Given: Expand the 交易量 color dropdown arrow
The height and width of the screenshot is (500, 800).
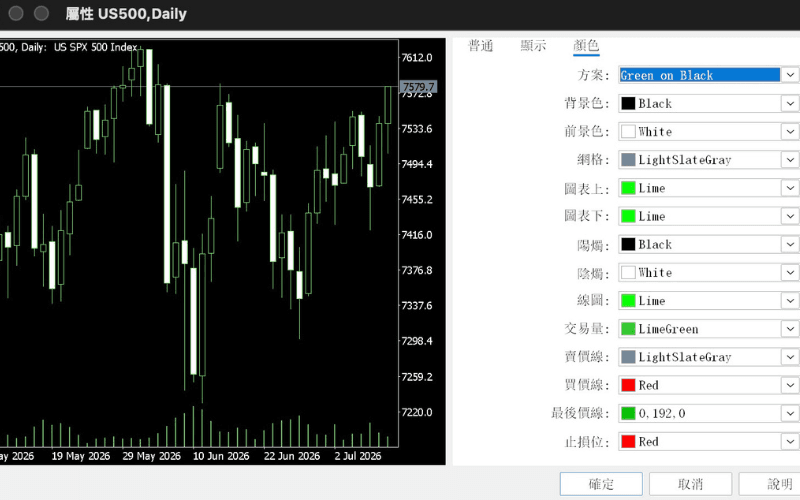Looking at the screenshot, I should click(790, 329).
